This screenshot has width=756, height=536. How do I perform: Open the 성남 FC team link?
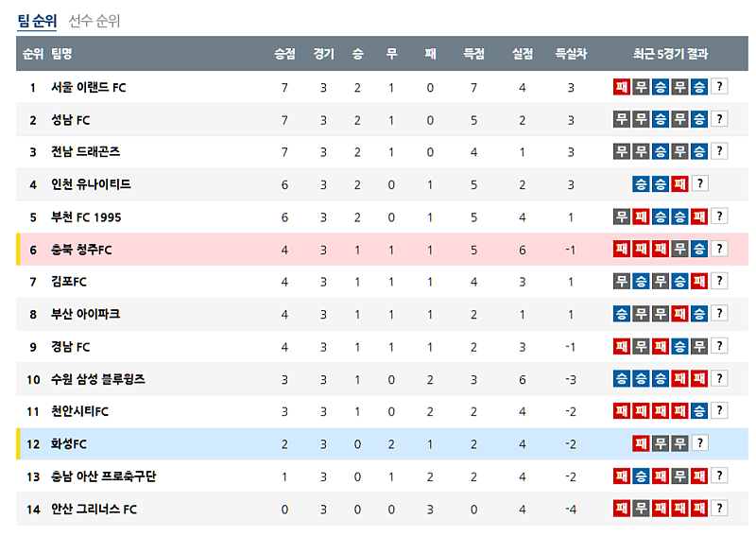[x=71, y=120]
